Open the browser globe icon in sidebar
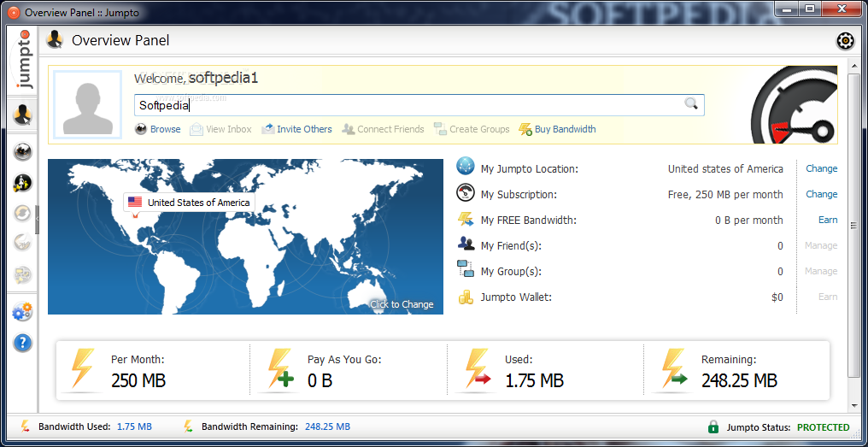Image resolution: width=868 pixels, height=447 pixels. 23,152
